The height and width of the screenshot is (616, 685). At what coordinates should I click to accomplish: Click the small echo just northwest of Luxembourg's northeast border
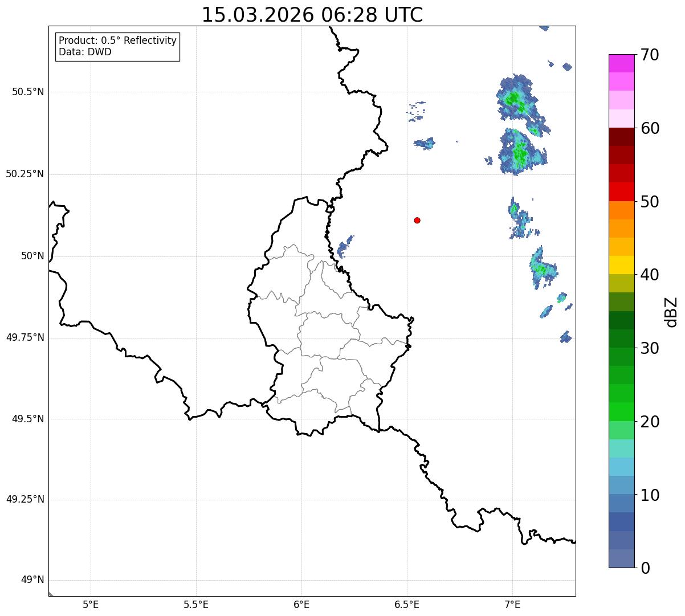click(344, 247)
